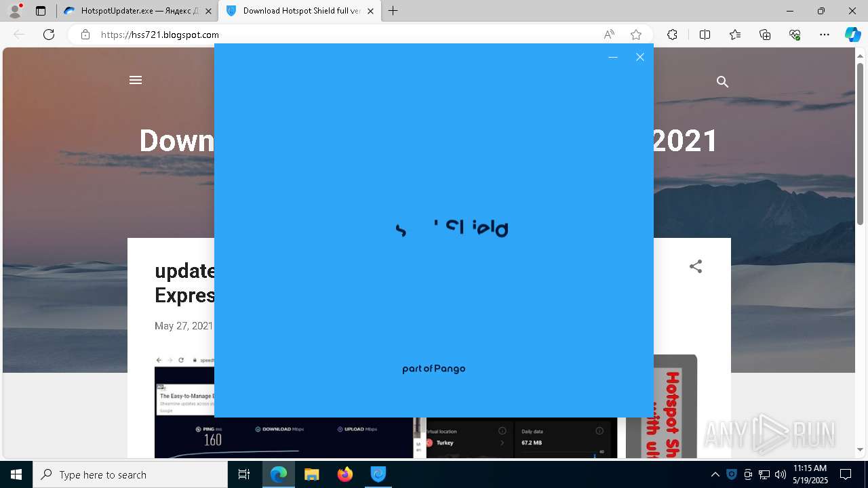Open Task View on the taskbar
This screenshot has width=868, height=488.
click(x=245, y=474)
